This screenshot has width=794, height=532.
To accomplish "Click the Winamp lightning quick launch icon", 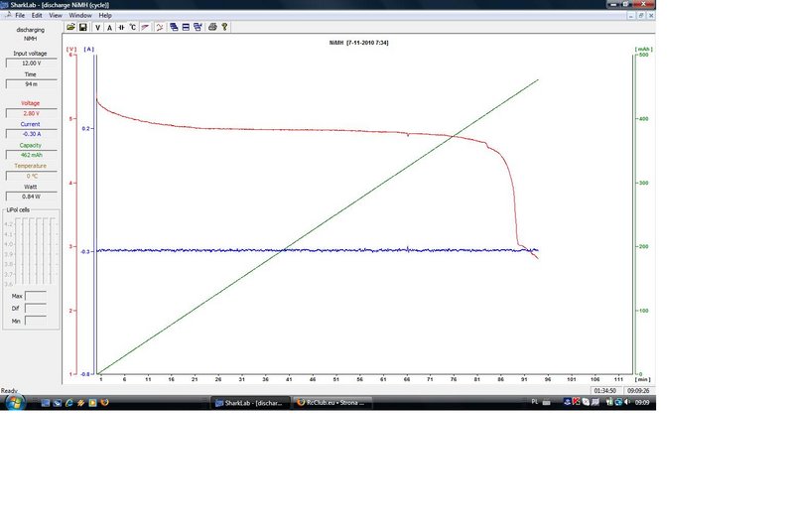I will click(x=80, y=403).
